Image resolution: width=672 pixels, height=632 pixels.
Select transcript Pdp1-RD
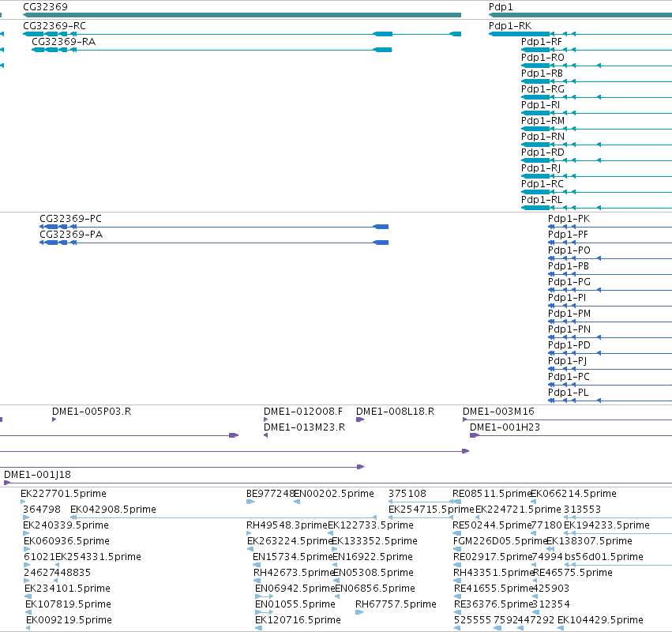(x=542, y=152)
